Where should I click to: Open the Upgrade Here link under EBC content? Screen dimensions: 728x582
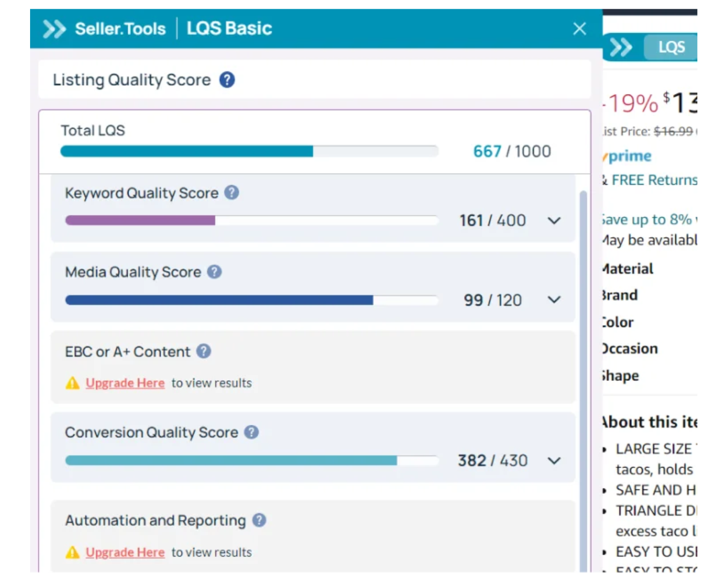pyautogui.click(x=125, y=383)
